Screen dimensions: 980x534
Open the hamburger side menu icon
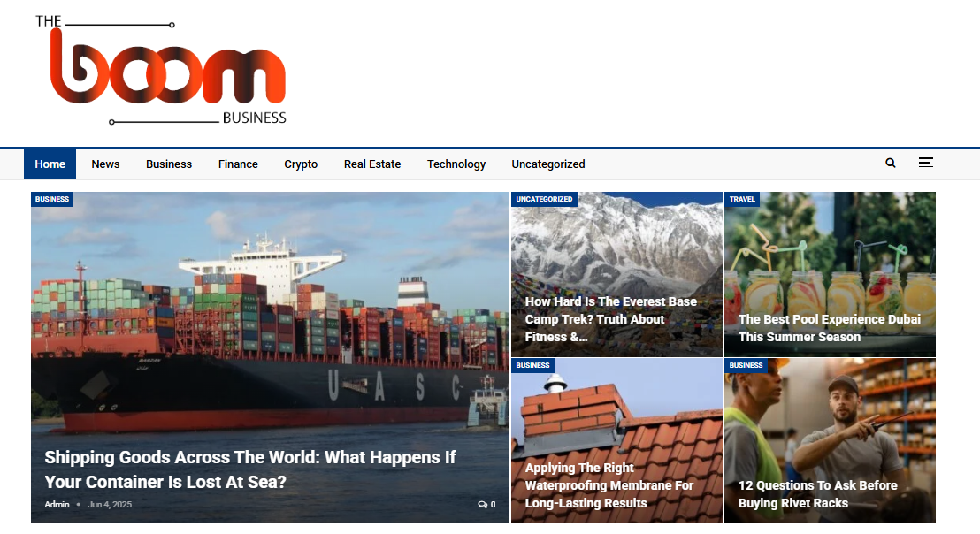click(x=926, y=163)
